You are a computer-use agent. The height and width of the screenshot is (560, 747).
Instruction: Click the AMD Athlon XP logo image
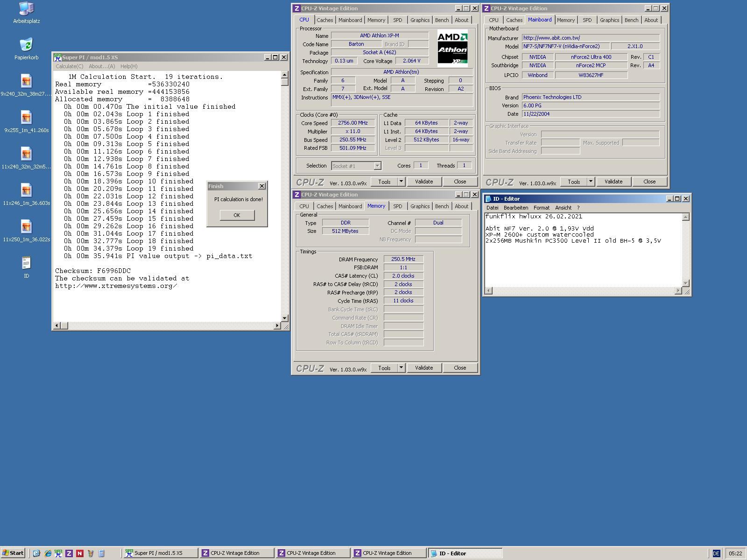click(452, 49)
